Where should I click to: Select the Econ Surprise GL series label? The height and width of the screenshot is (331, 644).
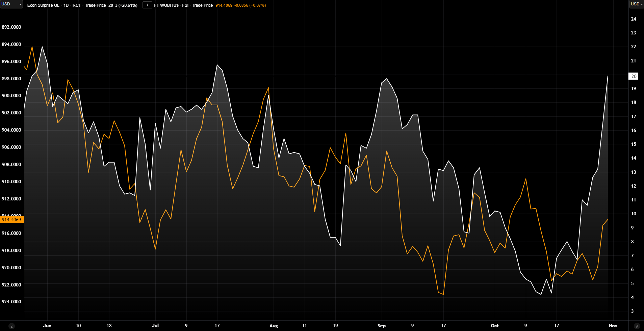point(43,5)
